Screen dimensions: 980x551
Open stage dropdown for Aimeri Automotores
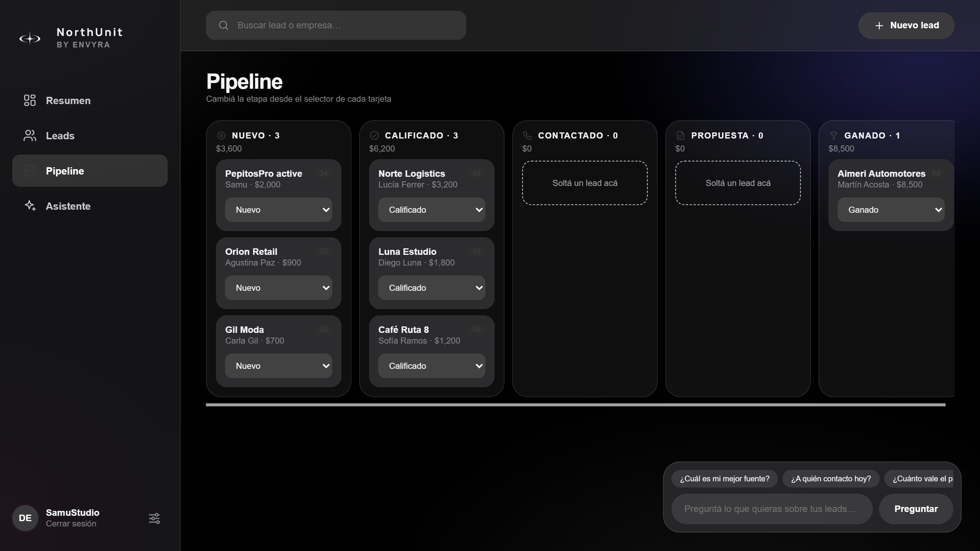pos(891,210)
